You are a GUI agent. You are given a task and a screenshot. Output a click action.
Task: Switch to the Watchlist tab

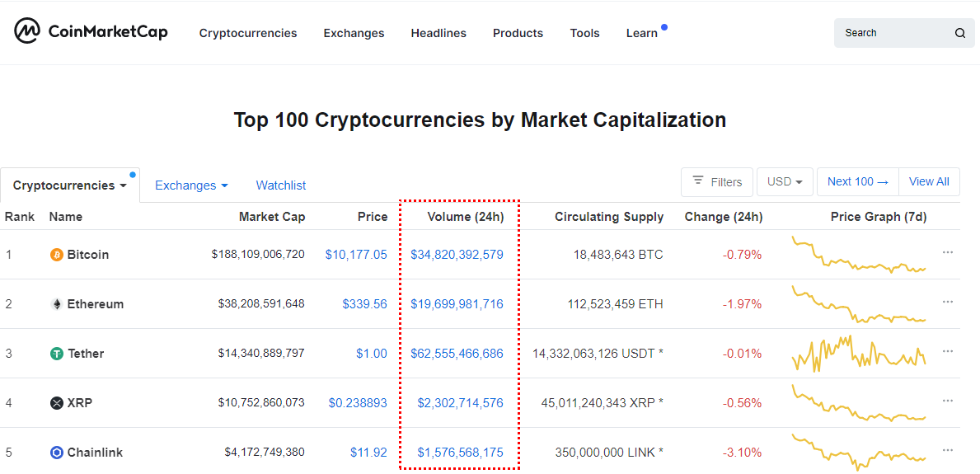[x=281, y=185]
